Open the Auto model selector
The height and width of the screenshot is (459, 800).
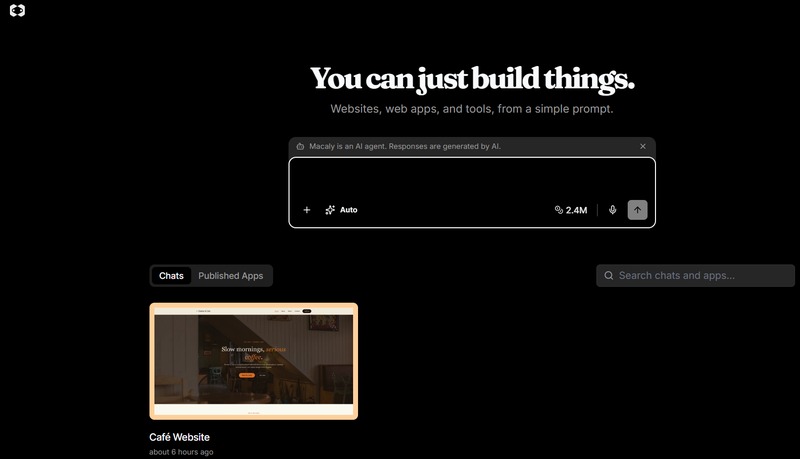(x=341, y=210)
